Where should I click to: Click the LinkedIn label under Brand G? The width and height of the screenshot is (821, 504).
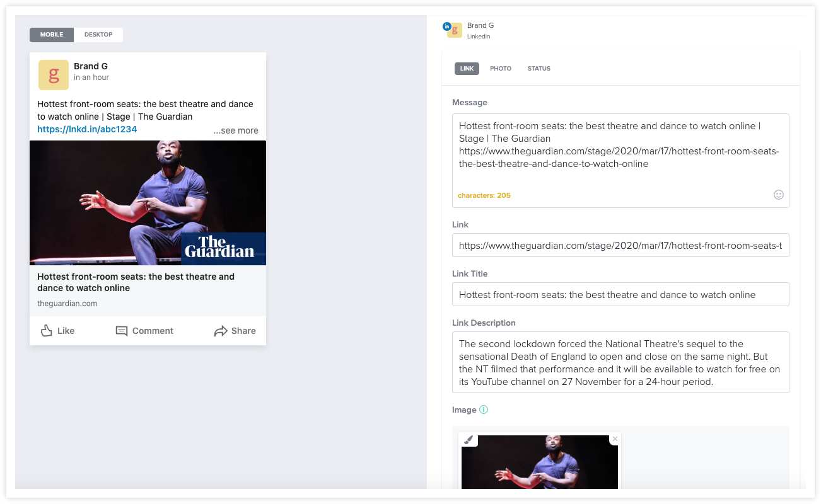[479, 37]
